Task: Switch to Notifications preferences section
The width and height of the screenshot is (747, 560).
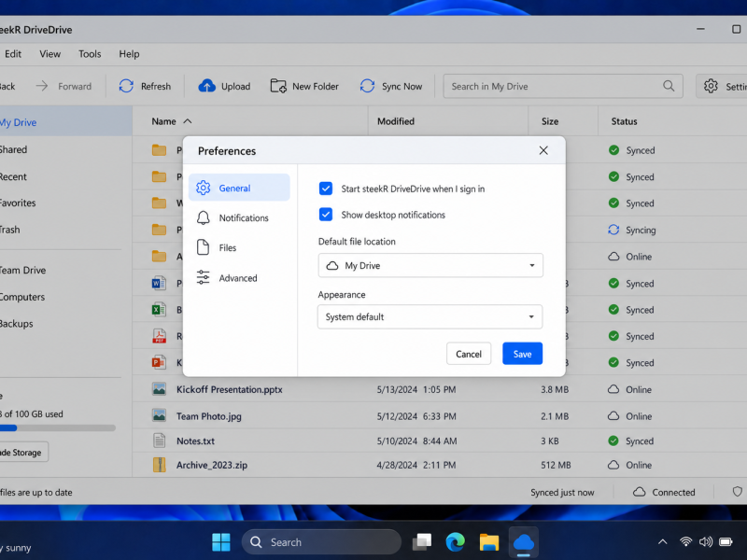Action: pyautogui.click(x=239, y=217)
